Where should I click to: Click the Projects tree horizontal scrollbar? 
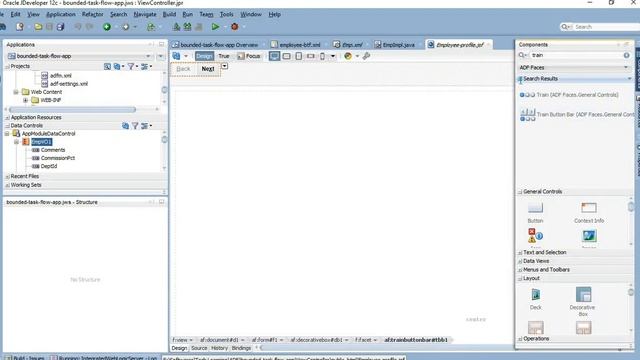click(72, 109)
